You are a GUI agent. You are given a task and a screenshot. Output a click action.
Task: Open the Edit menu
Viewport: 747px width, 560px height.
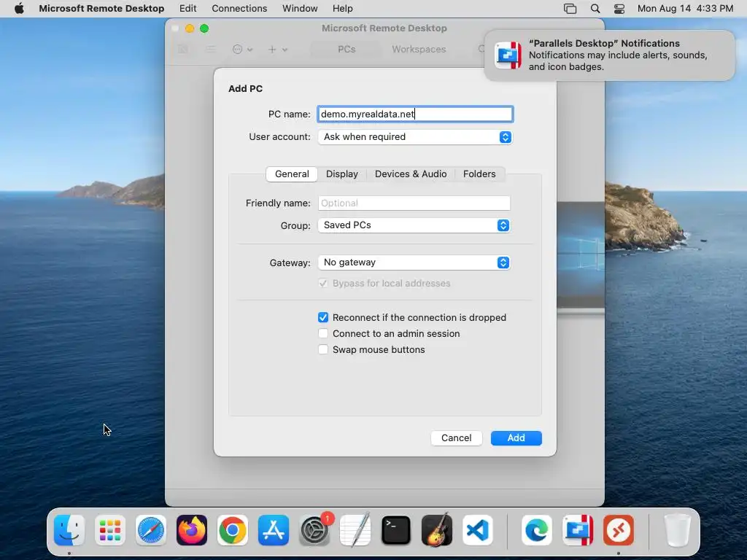point(187,9)
